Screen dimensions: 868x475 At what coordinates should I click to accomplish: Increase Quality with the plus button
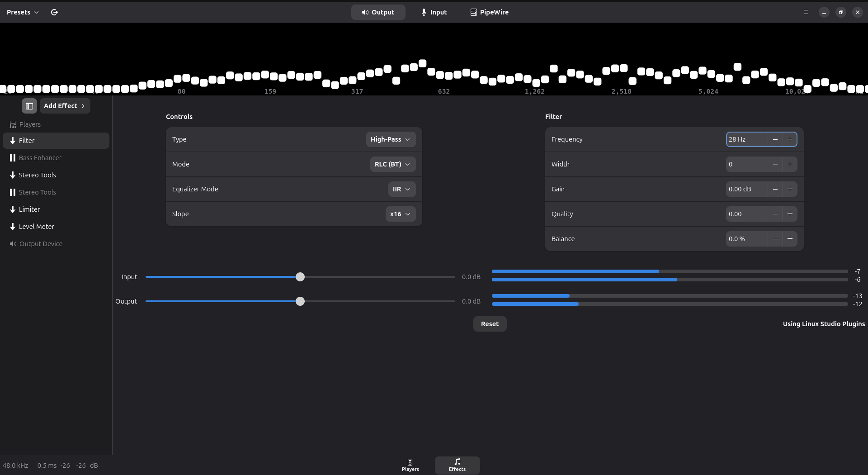[x=790, y=214]
